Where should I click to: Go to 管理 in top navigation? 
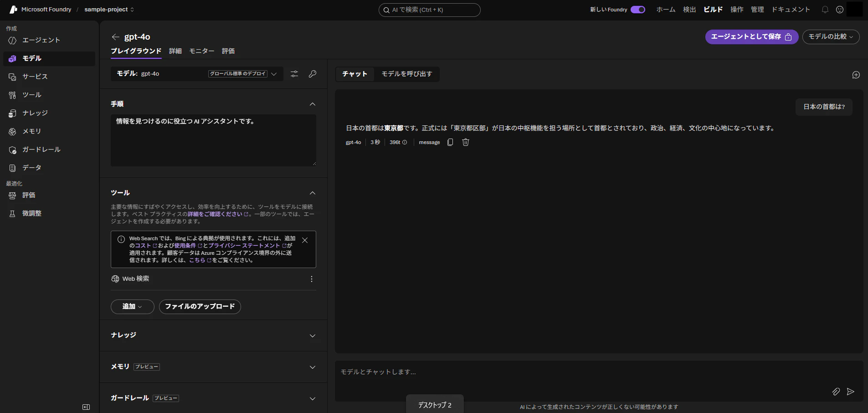(x=757, y=10)
